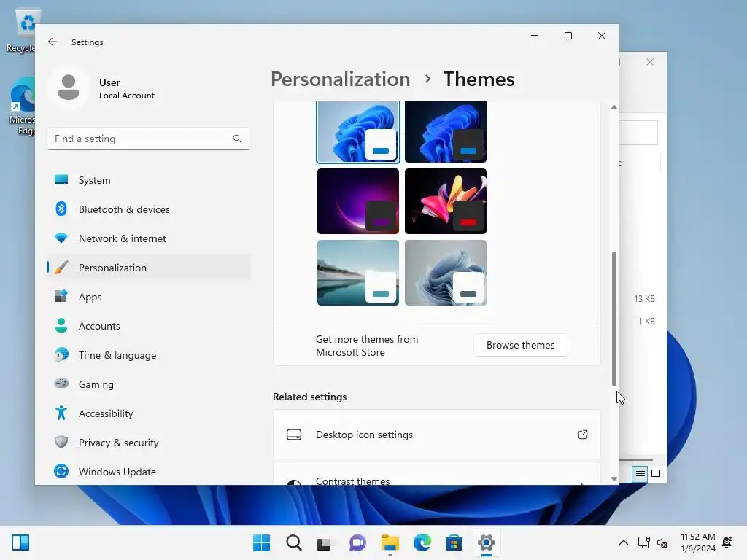Image resolution: width=747 pixels, height=560 pixels.
Task: Open Desktop icon settings
Action: point(436,435)
